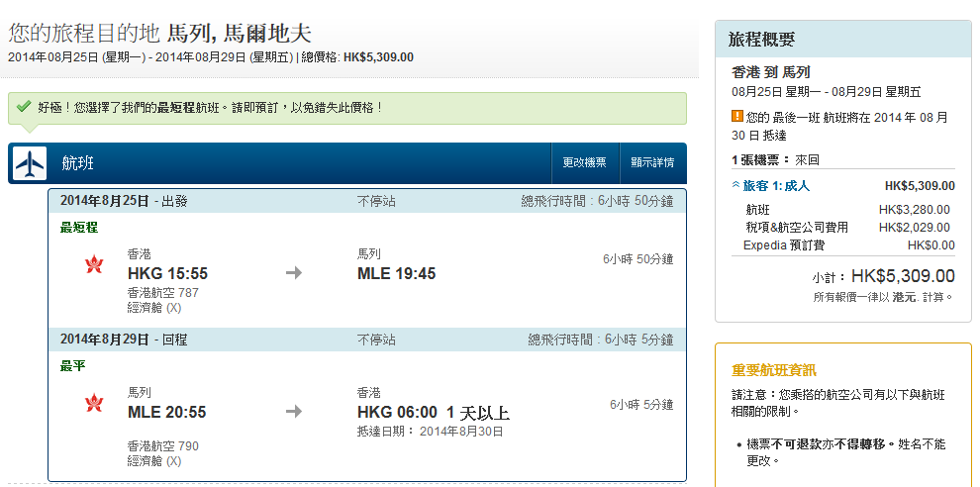The height and width of the screenshot is (487, 980).
Task: Click the airplane icon in the 航班 header
Action: [x=31, y=163]
